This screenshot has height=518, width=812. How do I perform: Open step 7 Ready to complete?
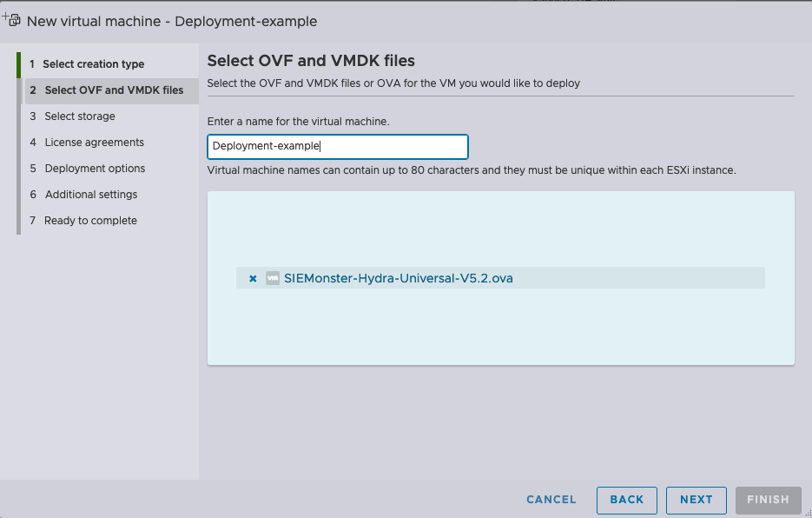90,221
